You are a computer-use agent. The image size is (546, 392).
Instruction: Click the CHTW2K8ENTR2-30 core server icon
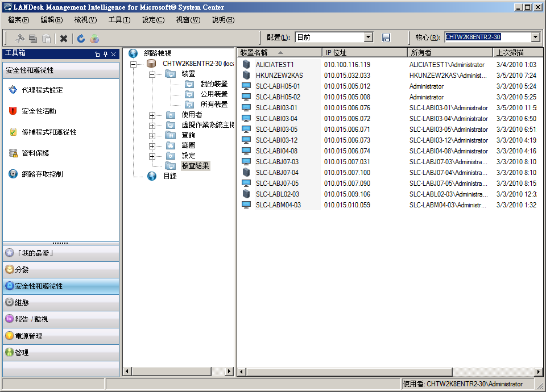click(x=151, y=63)
